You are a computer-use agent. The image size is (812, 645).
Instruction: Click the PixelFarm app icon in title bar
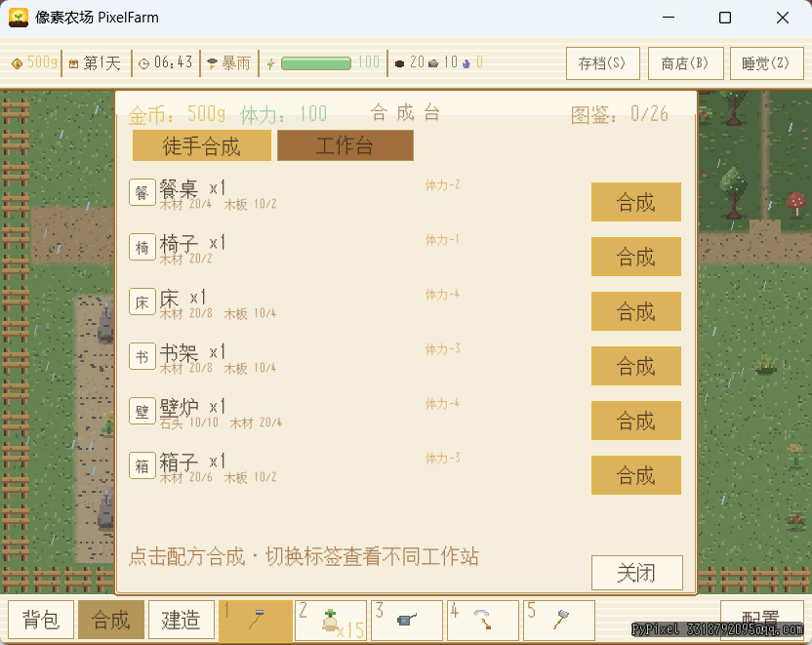click(19, 18)
